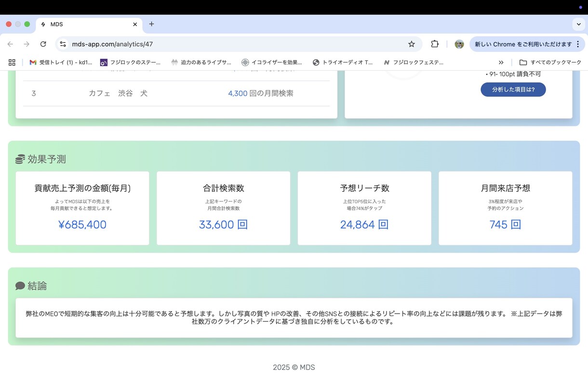Viewport: 588px width, 382px height.
Task: Click the 4,300 monthly search count
Action: (238, 93)
